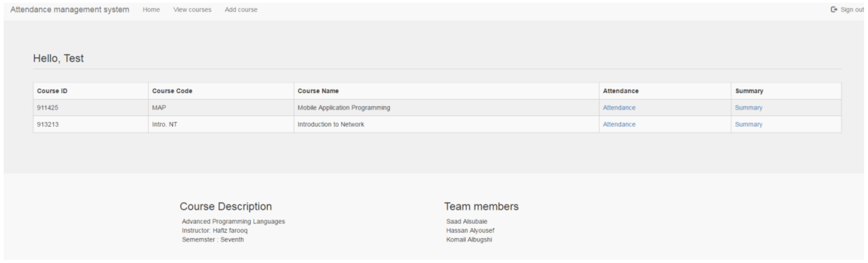Click the Sign out link text
The width and height of the screenshot is (868, 263).
[x=852, y=10]
